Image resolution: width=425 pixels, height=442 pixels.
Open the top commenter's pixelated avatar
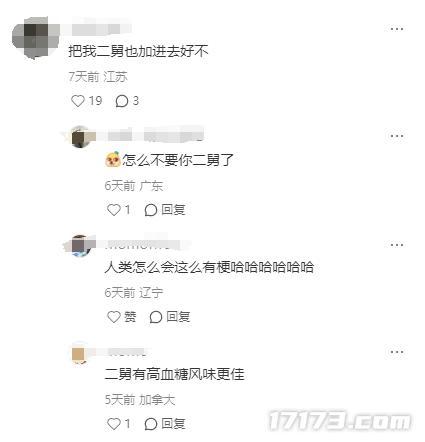click(x=35, y=38)
